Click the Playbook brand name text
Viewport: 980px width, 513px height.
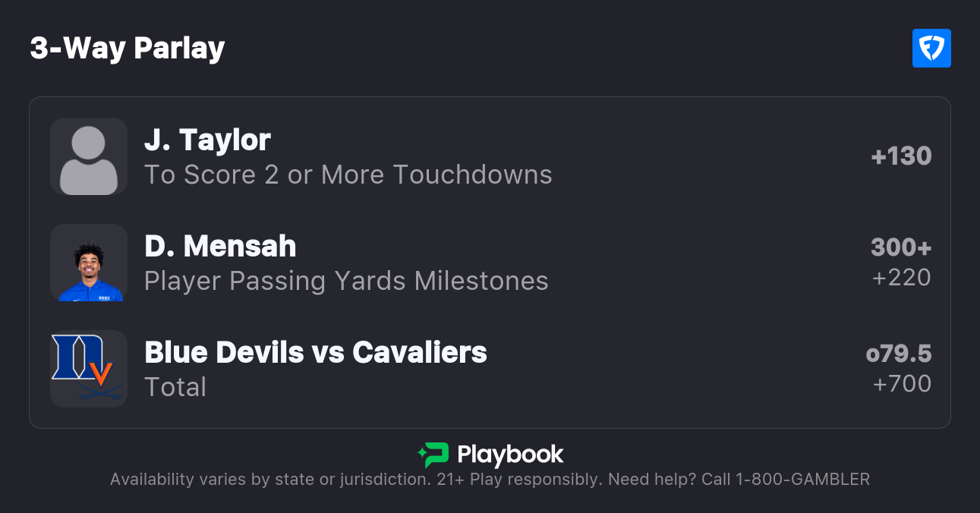click(x=510, y=455)
